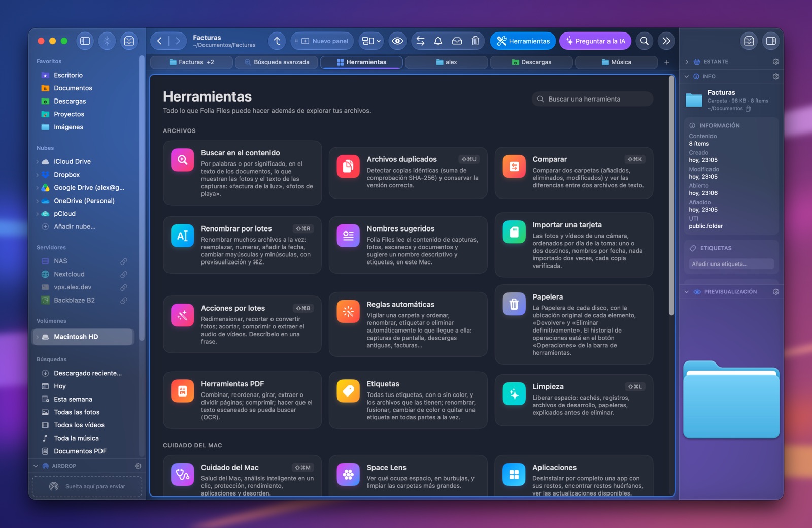Expand the Dropbox cloud entry
812x528 pixels.
(38, 175)
